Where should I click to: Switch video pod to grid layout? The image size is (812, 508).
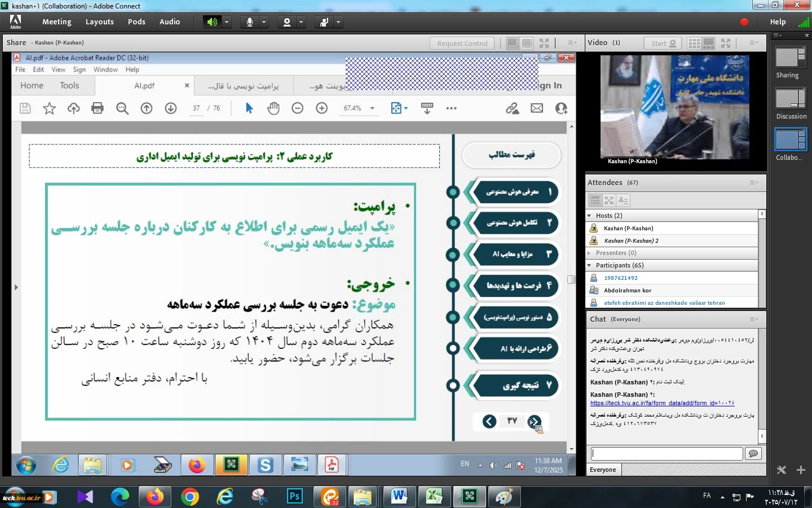694,43
